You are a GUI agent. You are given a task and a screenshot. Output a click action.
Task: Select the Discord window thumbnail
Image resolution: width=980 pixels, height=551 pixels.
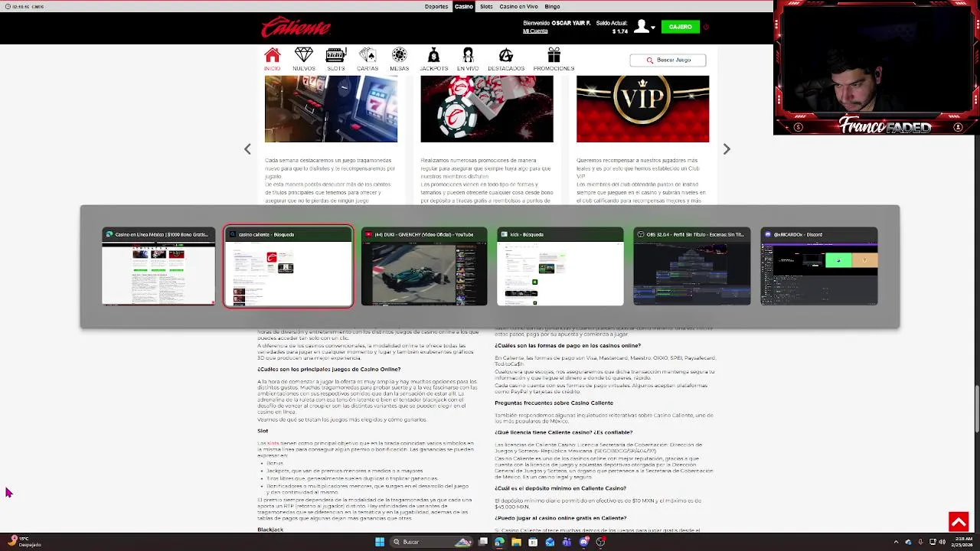coord(819,267)
